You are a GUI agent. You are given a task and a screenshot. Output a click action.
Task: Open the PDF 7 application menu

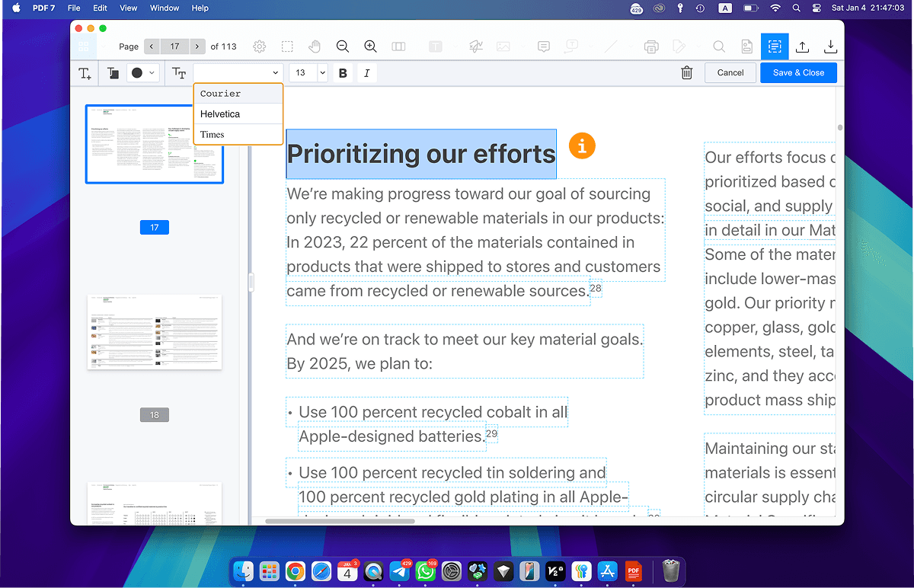click(x=43, y=8)
